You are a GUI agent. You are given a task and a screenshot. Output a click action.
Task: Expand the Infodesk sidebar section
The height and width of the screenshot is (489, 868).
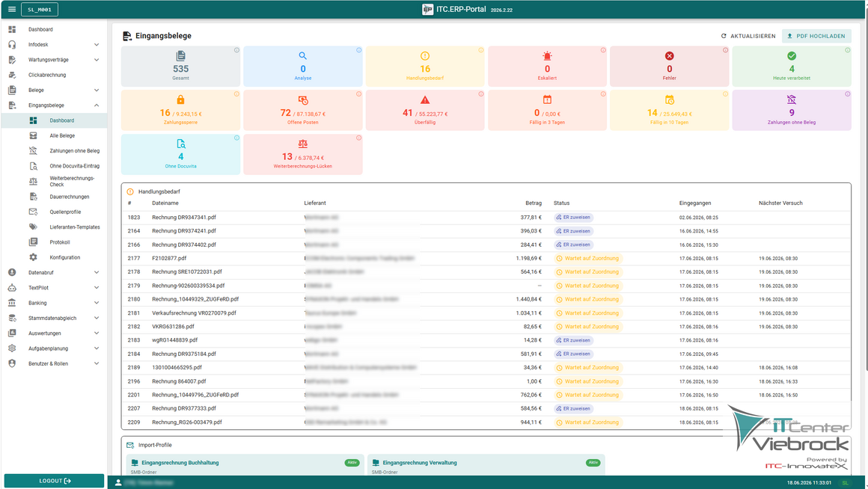(x=54, y=44)
